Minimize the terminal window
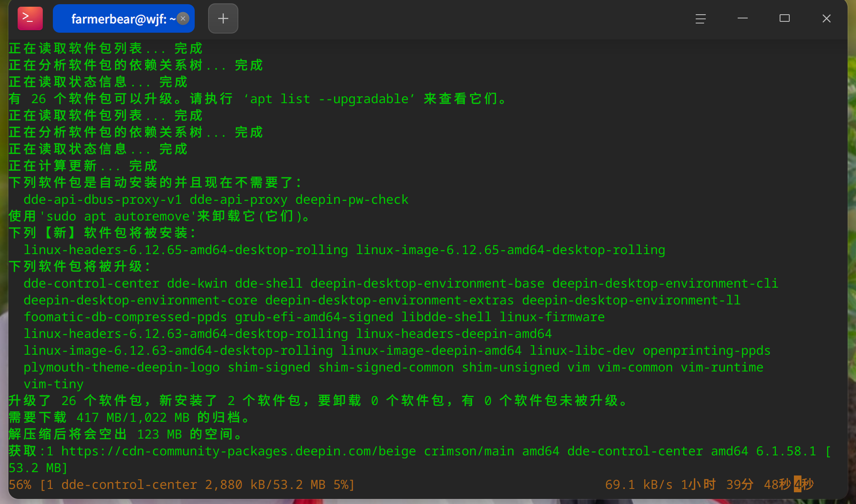Screen dimensions: 856x504 [x=742, y=18]
